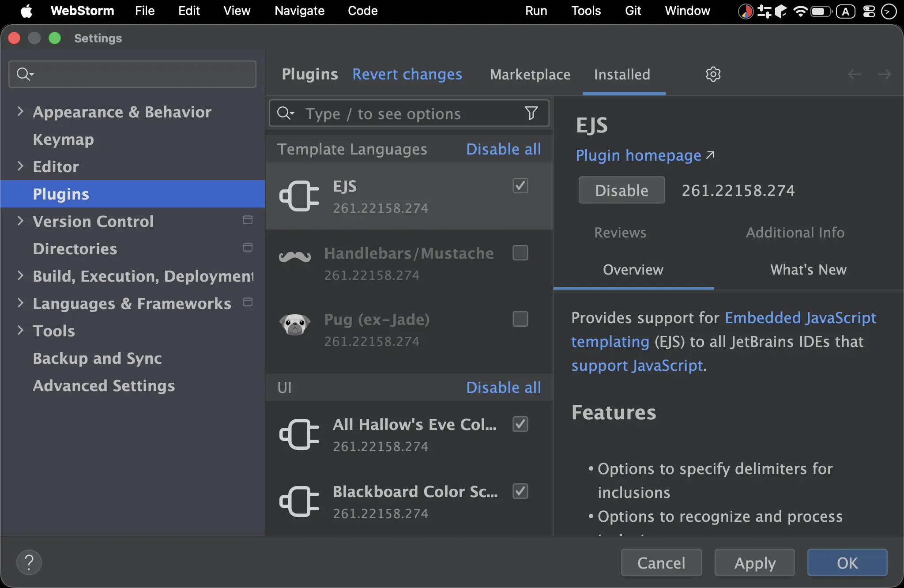This screenshot has height=588, width=904.
Task: Open the Navigate menu
Action: coord(300,11)
